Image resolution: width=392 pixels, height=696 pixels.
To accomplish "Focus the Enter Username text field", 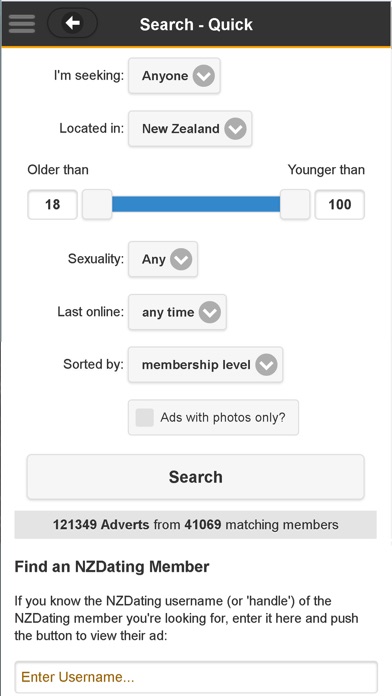I will 196,677.
